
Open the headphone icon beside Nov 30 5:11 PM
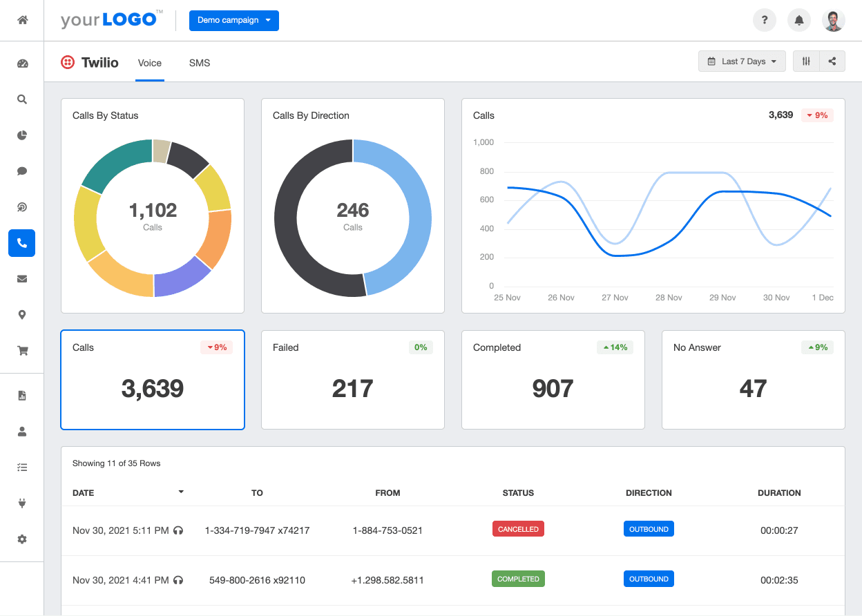click(x=178, y=530)
